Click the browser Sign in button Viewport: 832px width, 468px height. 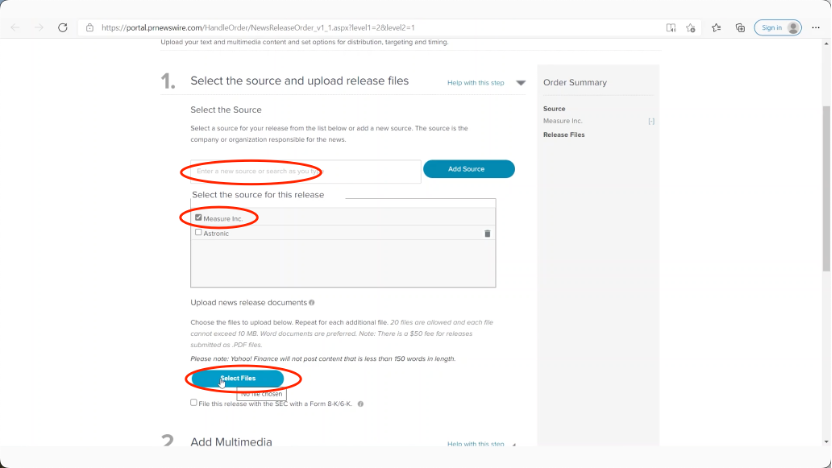click(x=777, y=28)
